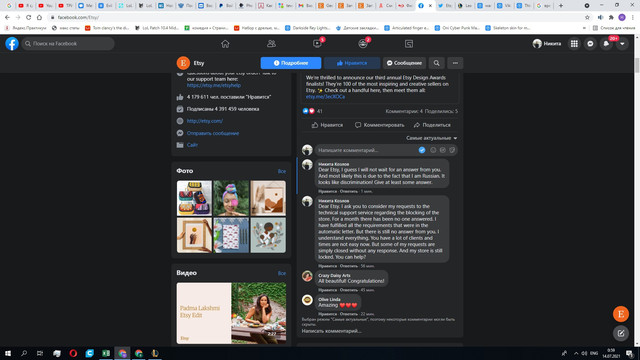Open the Самые актуальные sorting dropdown
Screen dimensions: 640x360
click(x=431, y=138)
